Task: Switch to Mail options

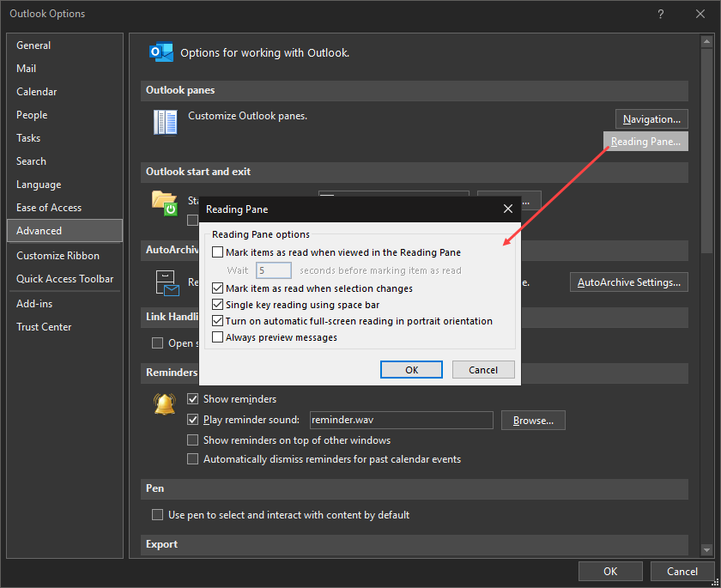Action: [x=65, y=69]
